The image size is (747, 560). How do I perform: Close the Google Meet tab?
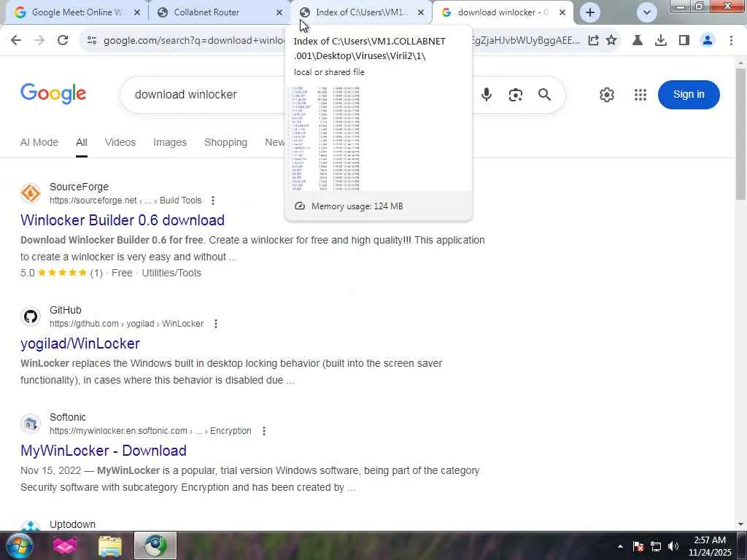(x=137, y=12)
